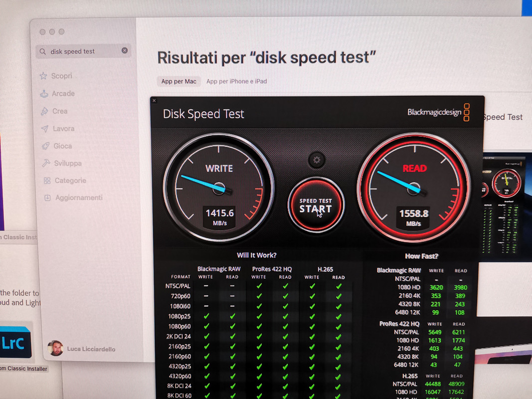Click the 3620 write value
532x399 pixels.
436,287
